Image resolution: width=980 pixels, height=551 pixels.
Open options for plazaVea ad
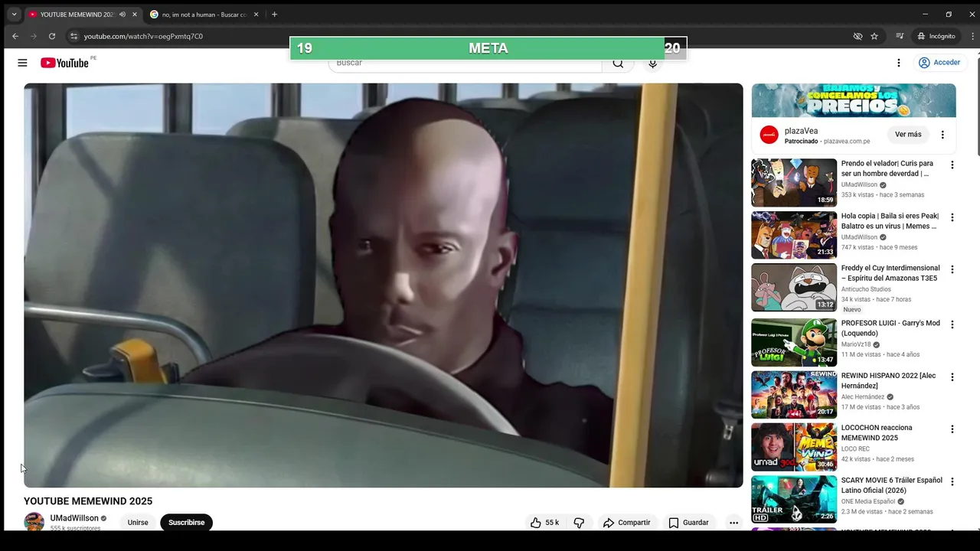click(942, 135)
